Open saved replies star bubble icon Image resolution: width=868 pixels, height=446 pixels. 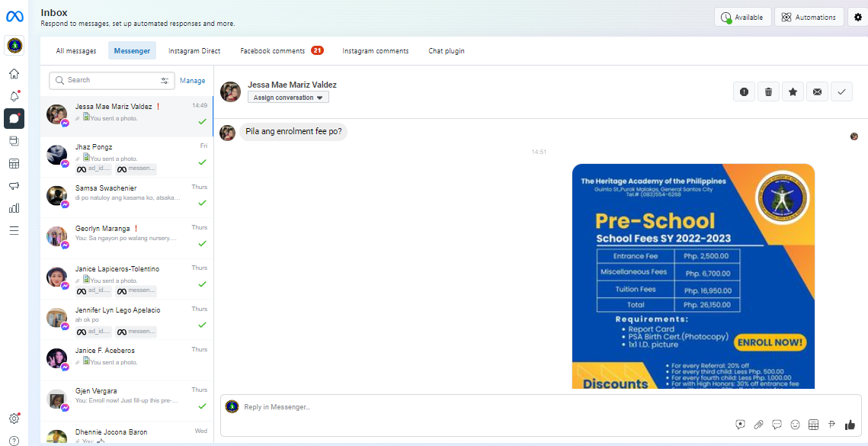point(740,425)
